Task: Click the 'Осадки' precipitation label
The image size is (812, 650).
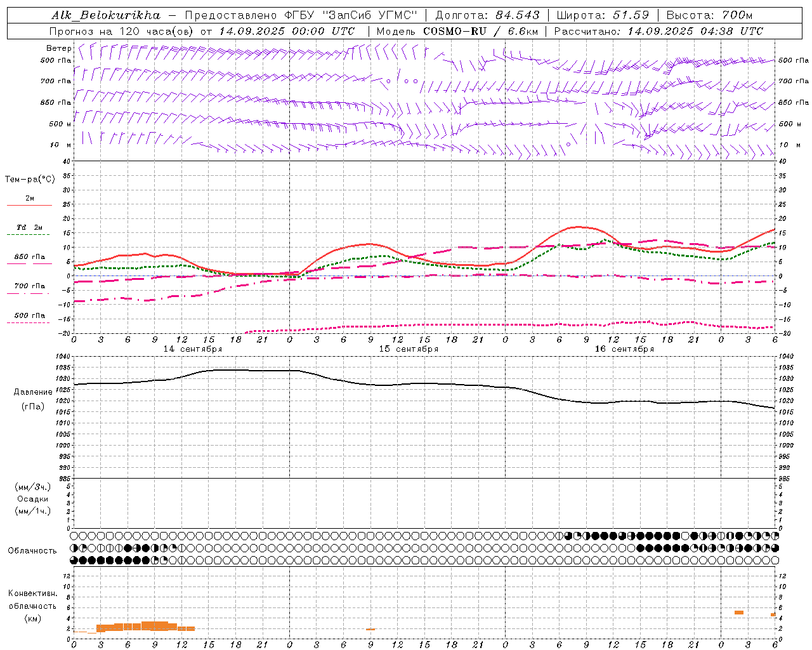Action: (x=33, y=499)
